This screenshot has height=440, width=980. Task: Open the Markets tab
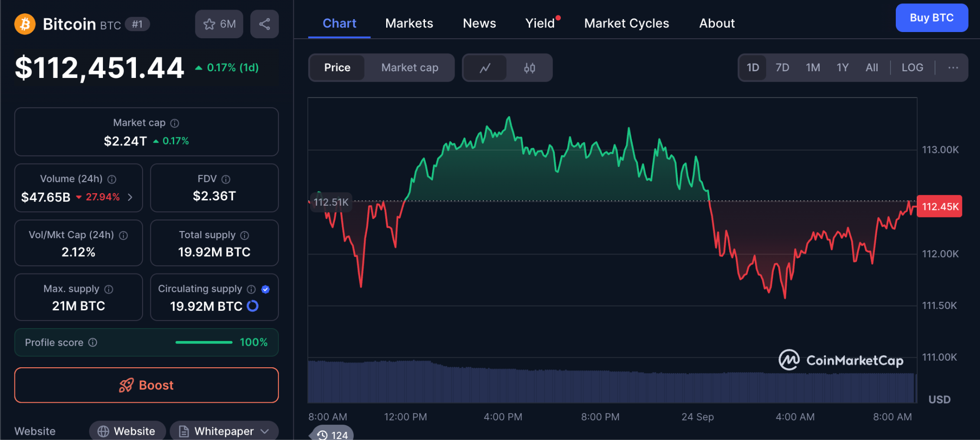coord(409,23)
